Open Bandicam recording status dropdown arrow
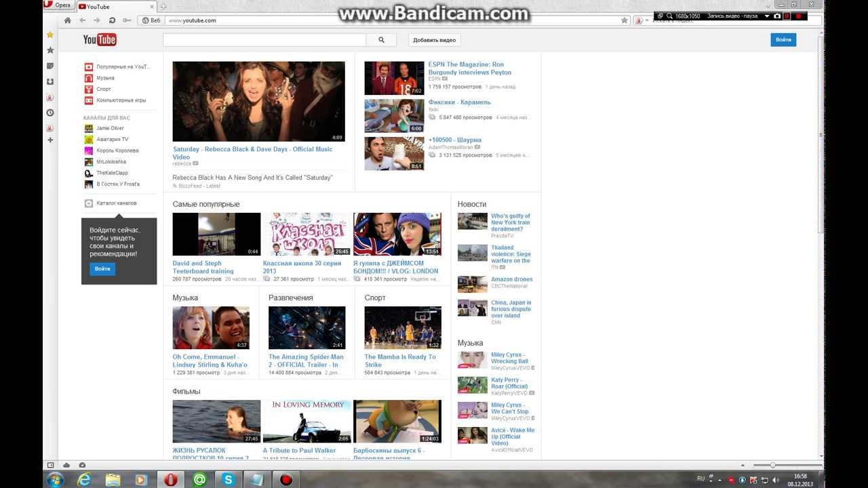The width and height of the screenshot is (868, 488). click(x=767, y=16)
